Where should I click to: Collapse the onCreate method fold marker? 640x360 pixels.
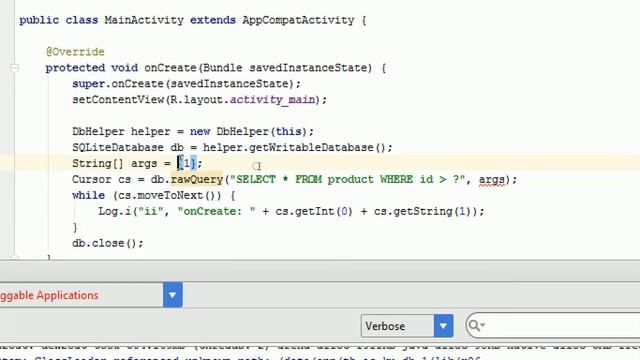point(15,68)
